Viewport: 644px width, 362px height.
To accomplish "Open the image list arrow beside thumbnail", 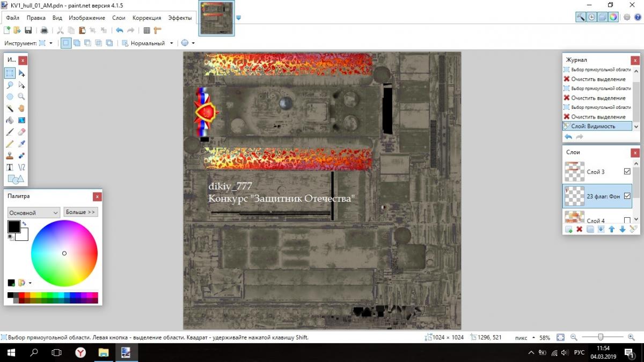I will [238, 18].
